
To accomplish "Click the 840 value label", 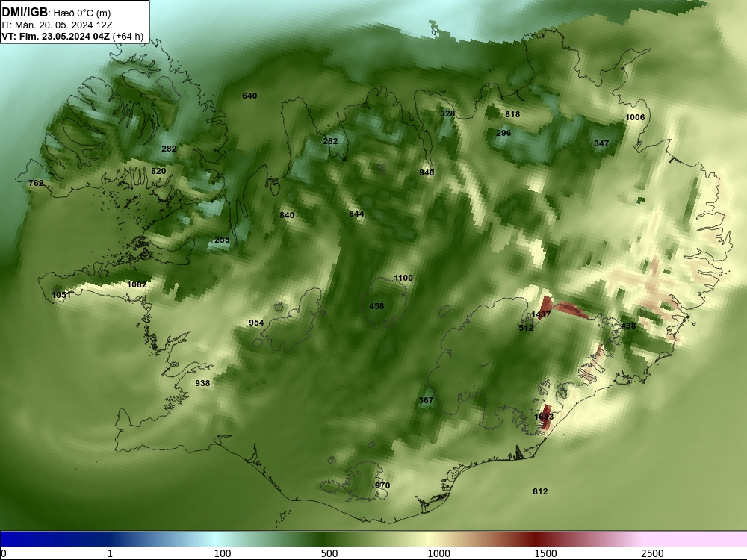I will point(287,215).
